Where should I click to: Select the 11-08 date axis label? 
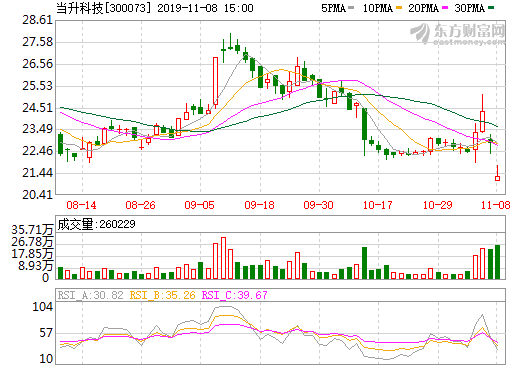pyautogui.click(x=496, y=205)
